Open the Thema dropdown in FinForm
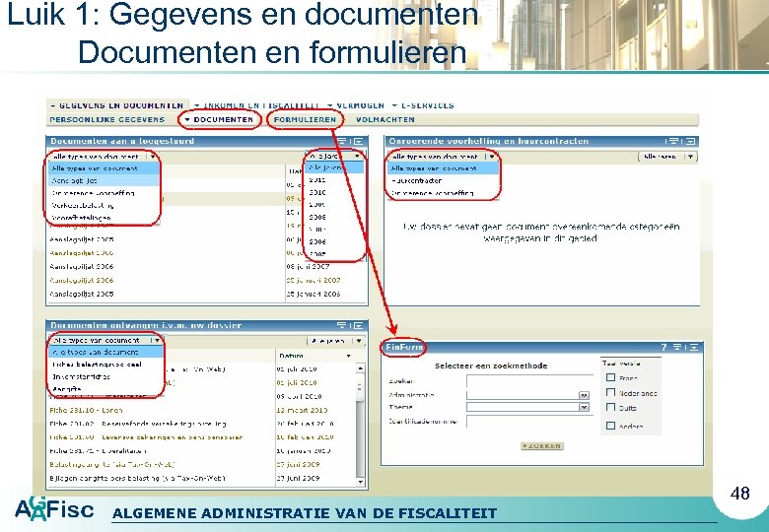769x532 pixels. (x=527, y=407)
